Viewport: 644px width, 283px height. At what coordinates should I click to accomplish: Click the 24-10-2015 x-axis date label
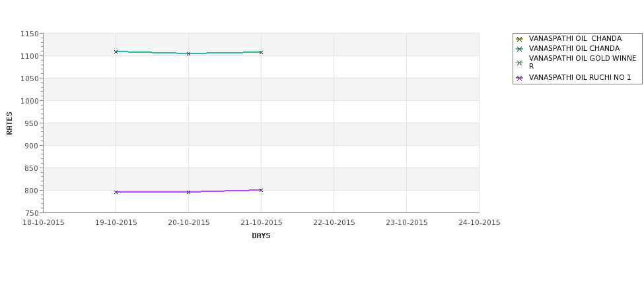point(480,223)
